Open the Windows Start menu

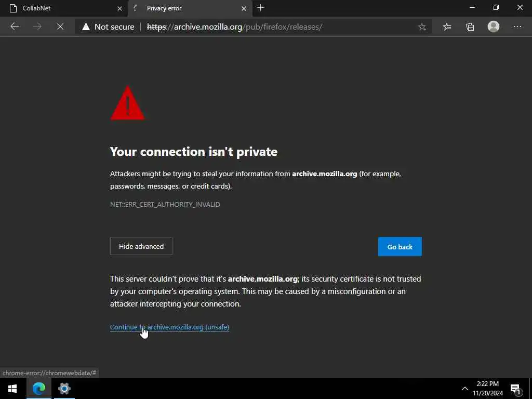(12, 389)
